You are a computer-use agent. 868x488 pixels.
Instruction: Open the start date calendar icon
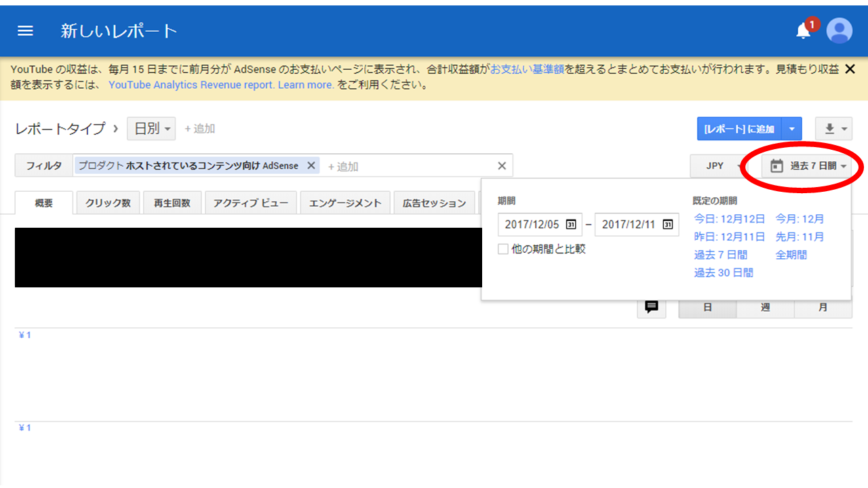tap(571, 224)
